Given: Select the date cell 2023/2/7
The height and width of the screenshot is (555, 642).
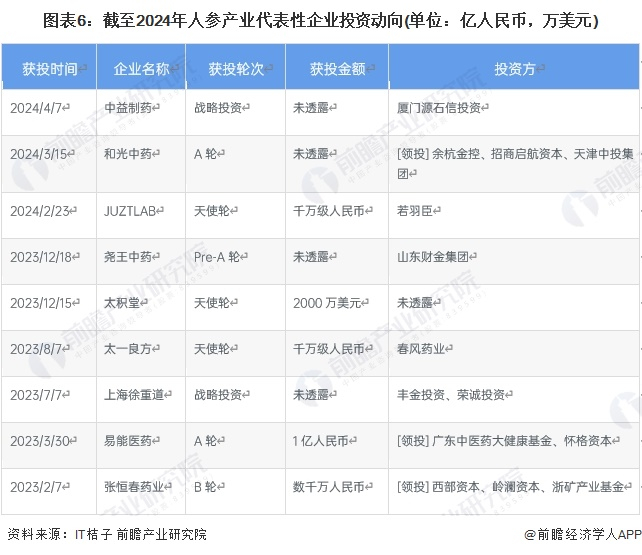Looking at the screenshot, I should (x=49, y=492).
